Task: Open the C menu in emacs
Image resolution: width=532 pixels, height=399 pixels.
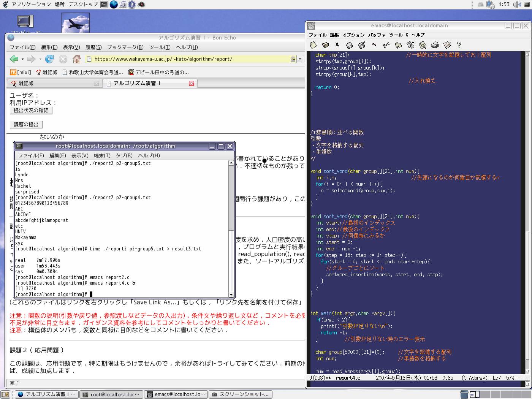Action: pyautogui.click(x=407, y=35)
